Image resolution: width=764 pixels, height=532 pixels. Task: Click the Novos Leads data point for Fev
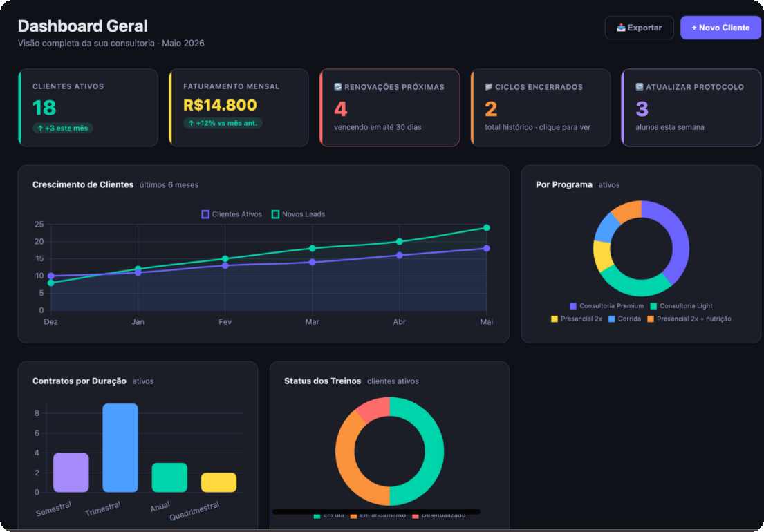[x=225, y=258]
